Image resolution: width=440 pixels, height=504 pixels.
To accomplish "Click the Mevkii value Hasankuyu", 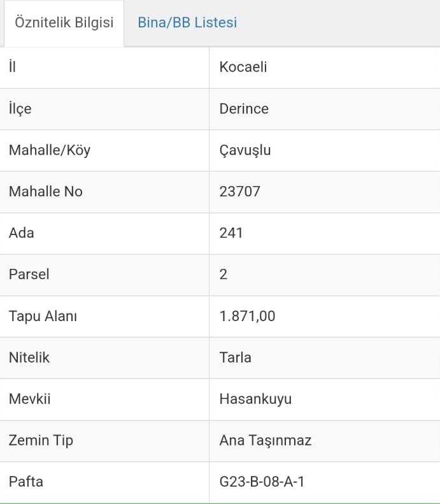I will (x=255, y=399).
